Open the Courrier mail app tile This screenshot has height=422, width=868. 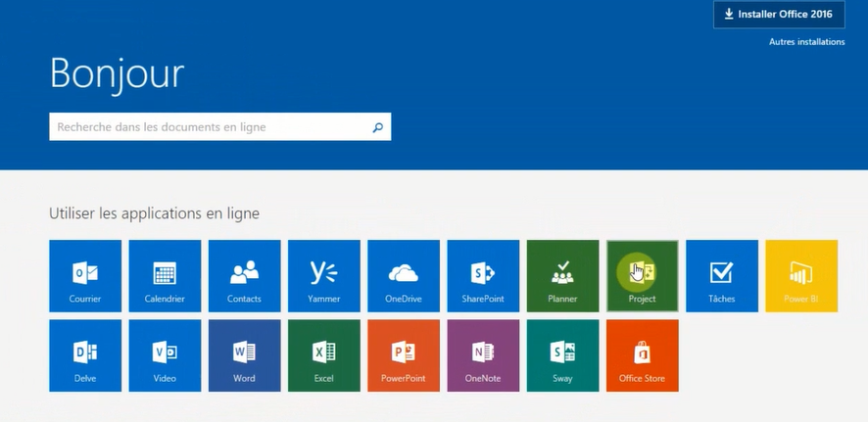(85, 276)
